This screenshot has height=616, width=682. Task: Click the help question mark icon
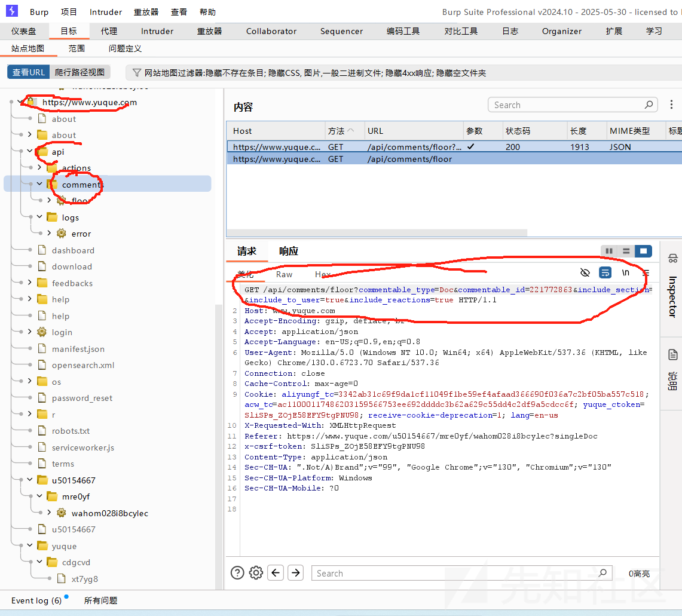coord(237,573)
